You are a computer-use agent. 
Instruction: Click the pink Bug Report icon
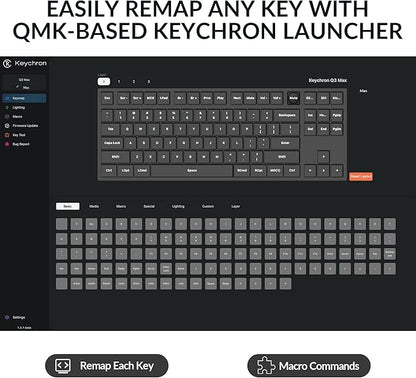pyautogui.click(x=7, y=144)
